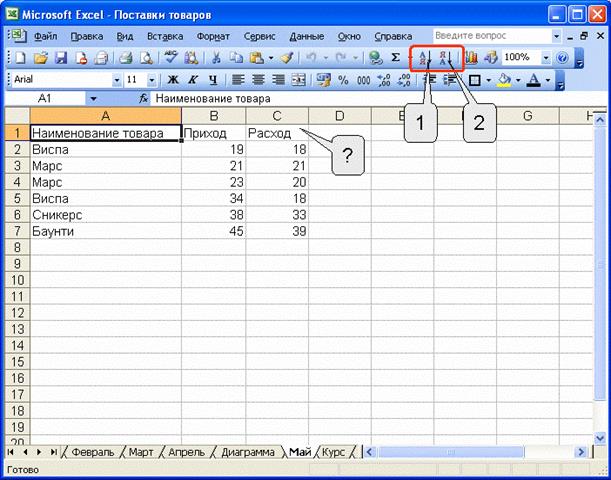Image resolution: width=611 pixels, height=480 pixels.
Task: Click column B header
Action: click(213, 116)
